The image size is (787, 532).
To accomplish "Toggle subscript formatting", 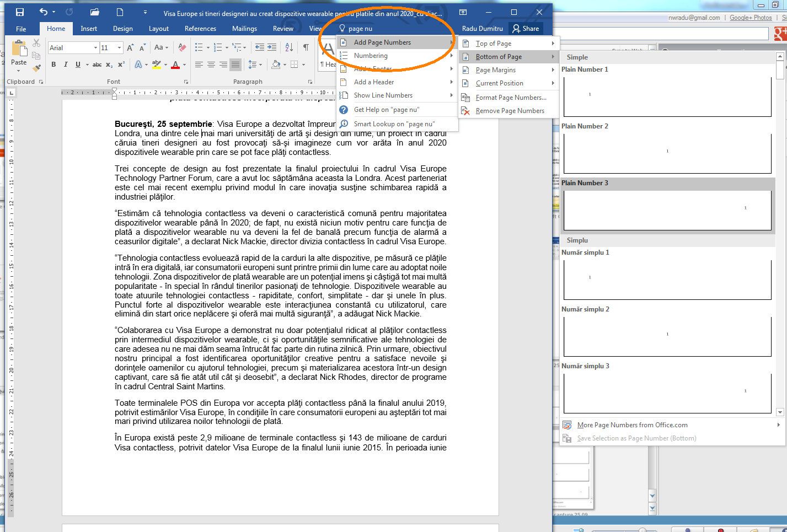I will (109, 65).
